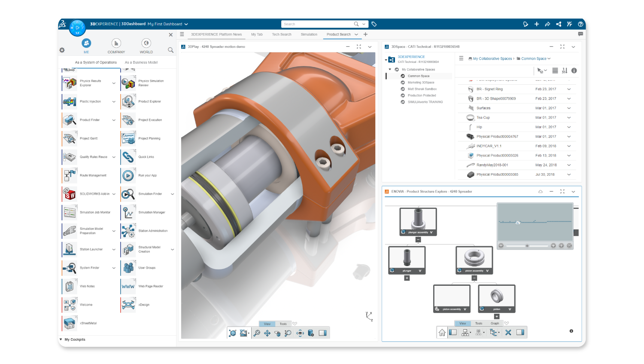Viewport: 644px width, 364px height.
Task: Toggle right panel in ENOVIA toolbar
Action: click(520, 332)
